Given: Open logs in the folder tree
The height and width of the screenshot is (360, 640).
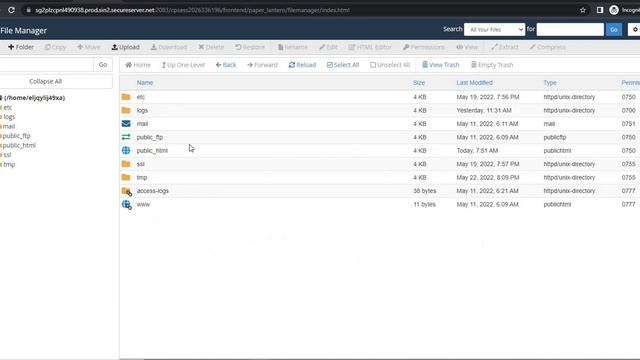Looking at the screenshot, I should [x=9, y=117].
